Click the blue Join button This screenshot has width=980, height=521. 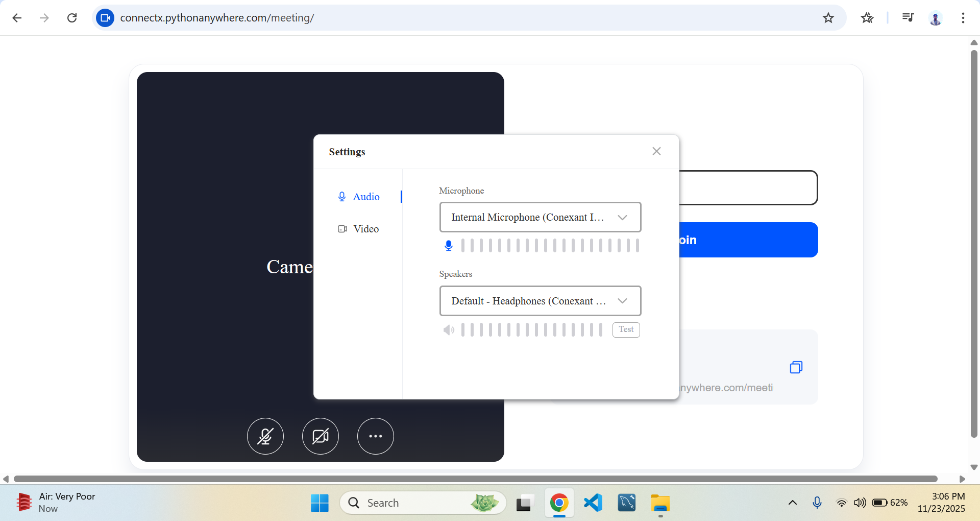748,240
